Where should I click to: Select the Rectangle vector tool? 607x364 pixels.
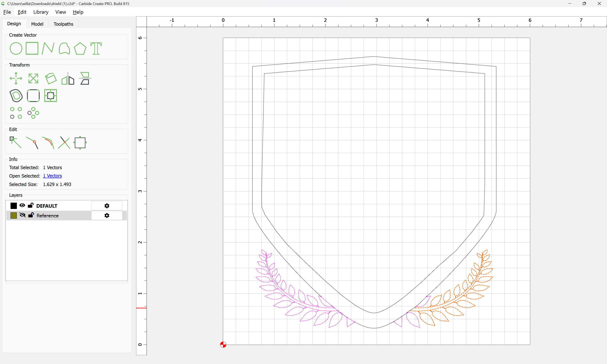(x=32, y=48)
